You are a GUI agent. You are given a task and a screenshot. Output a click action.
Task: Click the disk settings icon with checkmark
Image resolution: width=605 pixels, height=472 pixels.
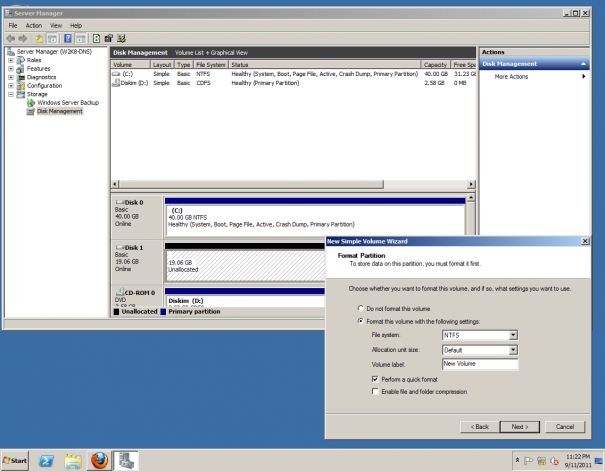pyautogui.click(x=122, y=39)
